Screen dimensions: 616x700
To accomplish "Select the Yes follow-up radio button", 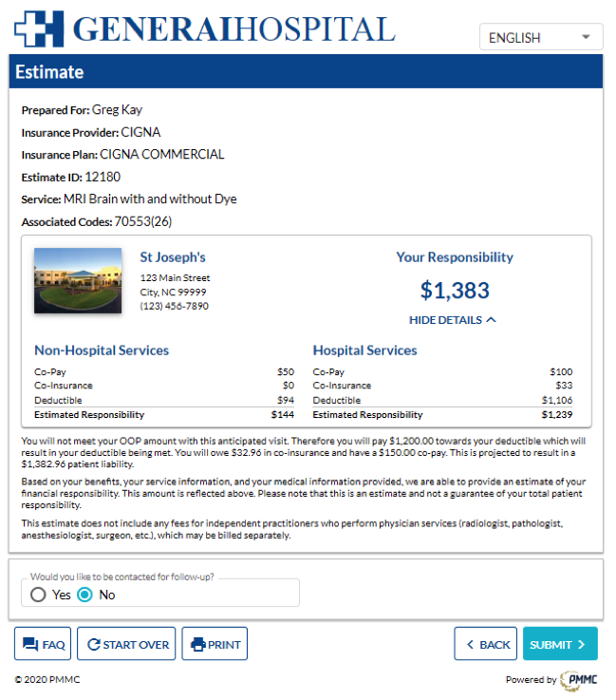I will 38,595.
